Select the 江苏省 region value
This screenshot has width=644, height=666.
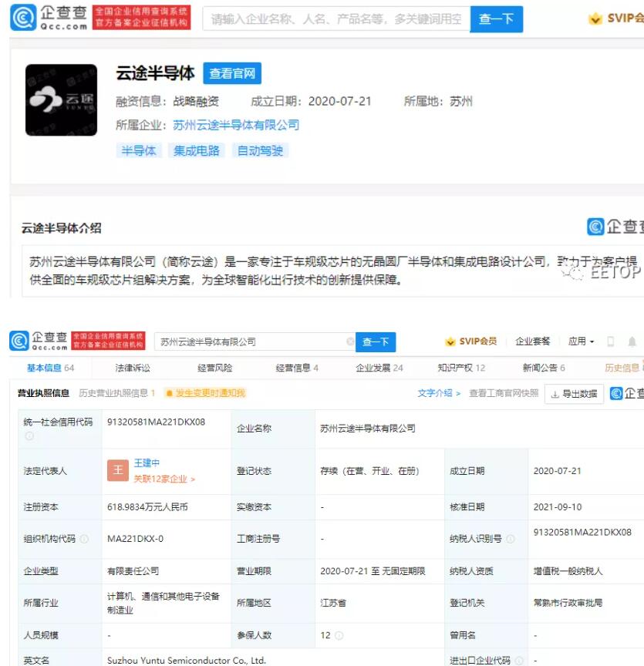(333, 603)
